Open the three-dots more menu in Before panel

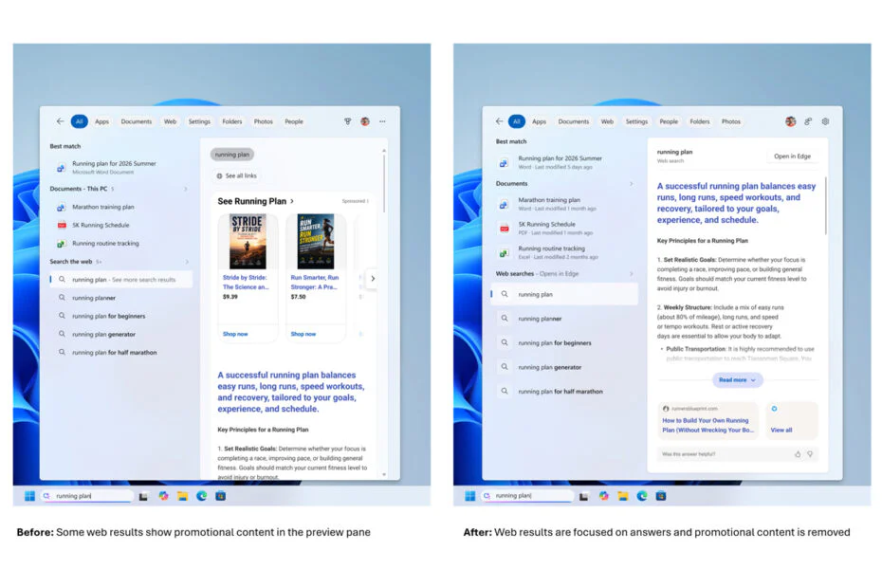[x=382, y=121]
